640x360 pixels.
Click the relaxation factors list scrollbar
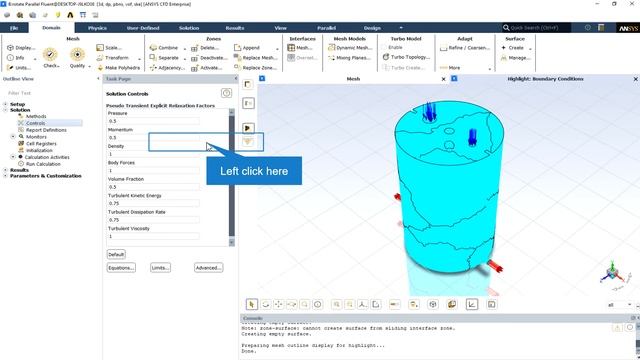(232, 176)
